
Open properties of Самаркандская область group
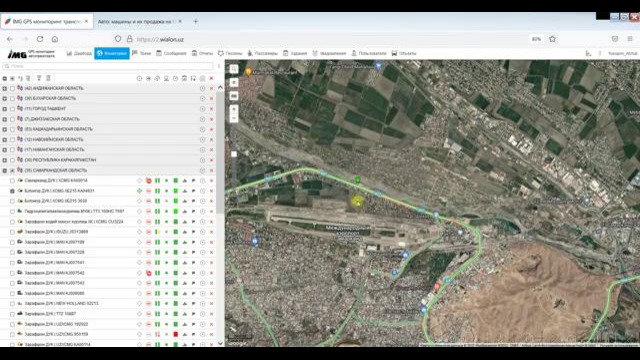tap(202, 170)
